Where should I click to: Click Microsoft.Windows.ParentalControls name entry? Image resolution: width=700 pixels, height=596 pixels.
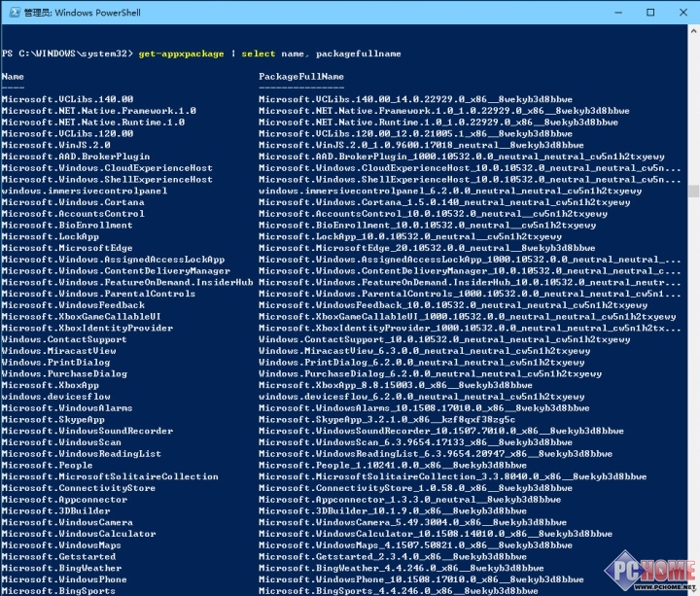click(98, 294)
